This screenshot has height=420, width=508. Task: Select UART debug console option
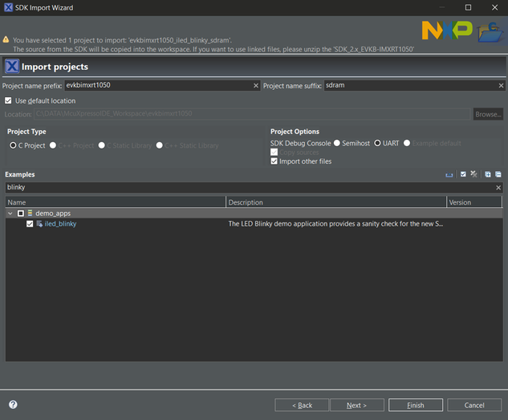[377, 143]
